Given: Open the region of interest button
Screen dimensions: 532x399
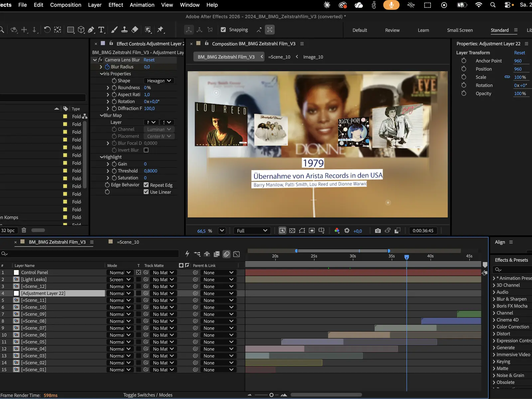Looking at the screenshot, I should [x=312, y=231].
